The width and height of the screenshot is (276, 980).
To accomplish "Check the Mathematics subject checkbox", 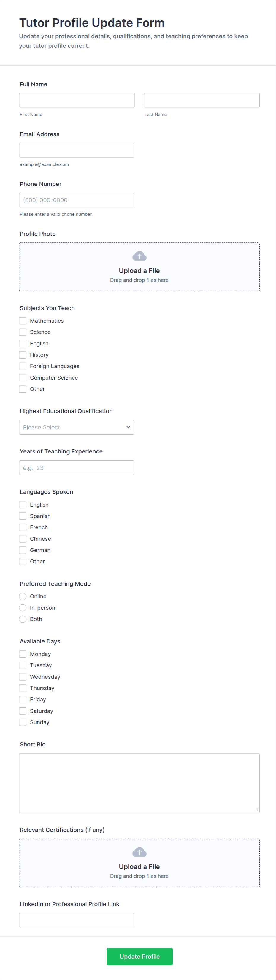I will pyautogui.click(x=23, y=321).
